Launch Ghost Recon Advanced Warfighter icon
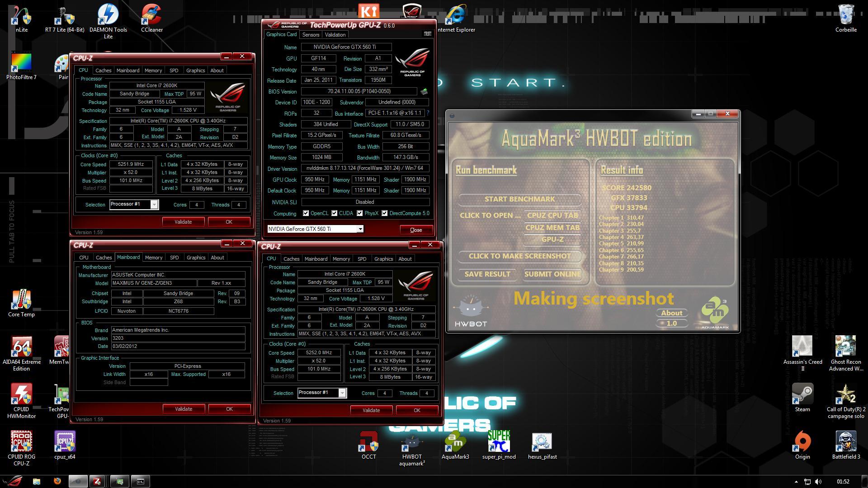This screenshot has height=488, width=868. click(846, 354)
